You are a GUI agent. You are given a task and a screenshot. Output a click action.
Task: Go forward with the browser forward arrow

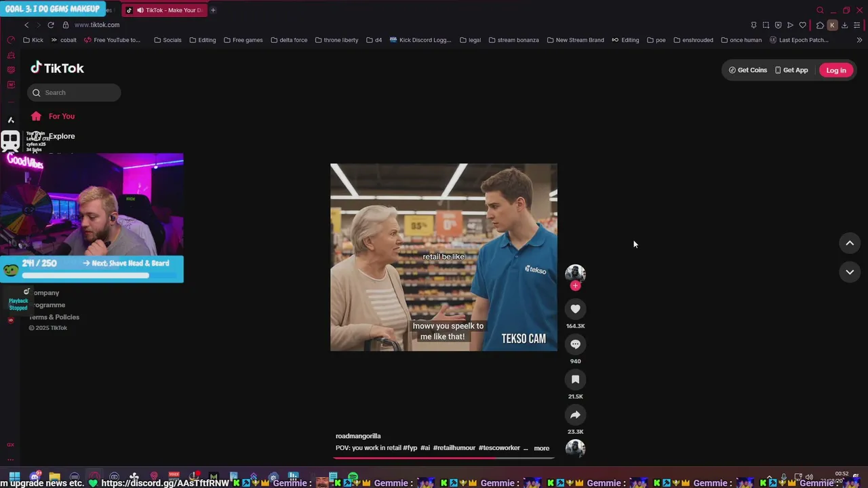38,25
